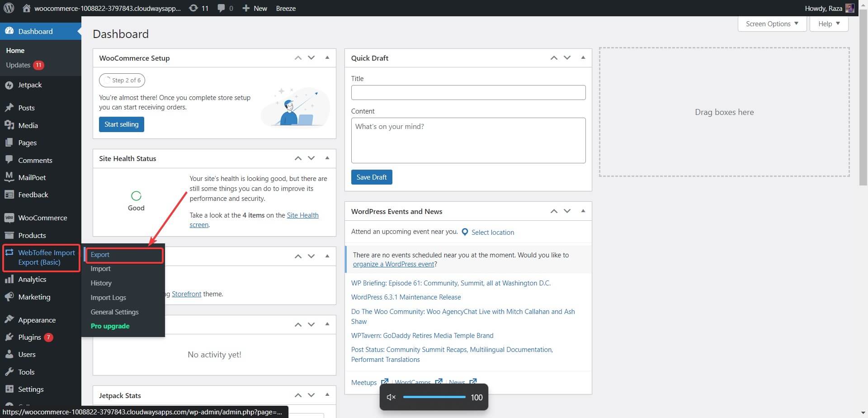868x418 pixels.
Task: Open the Screen Options dropdown
Action: [x=772, y=24]
